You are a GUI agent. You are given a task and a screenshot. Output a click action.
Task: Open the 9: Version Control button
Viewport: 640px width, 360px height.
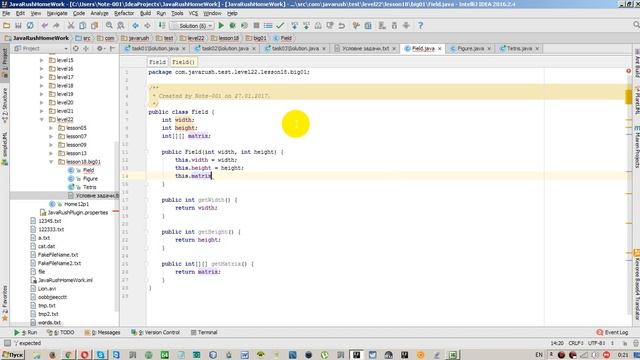coord(156,332)
